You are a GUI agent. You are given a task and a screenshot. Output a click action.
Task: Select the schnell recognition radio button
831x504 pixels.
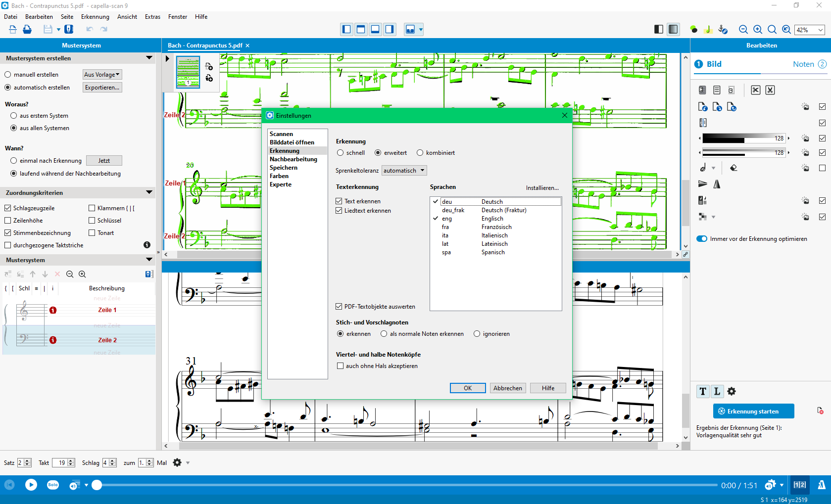[340, 153]
